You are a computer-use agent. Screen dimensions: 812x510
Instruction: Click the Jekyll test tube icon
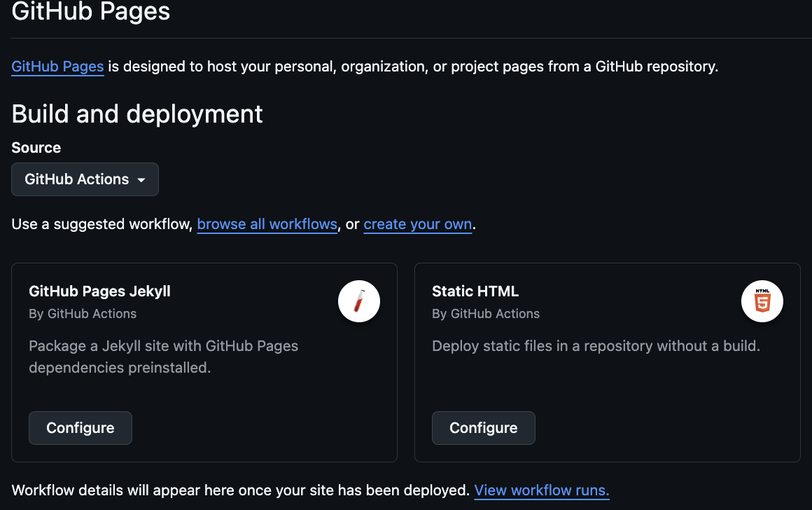point(359,302)
